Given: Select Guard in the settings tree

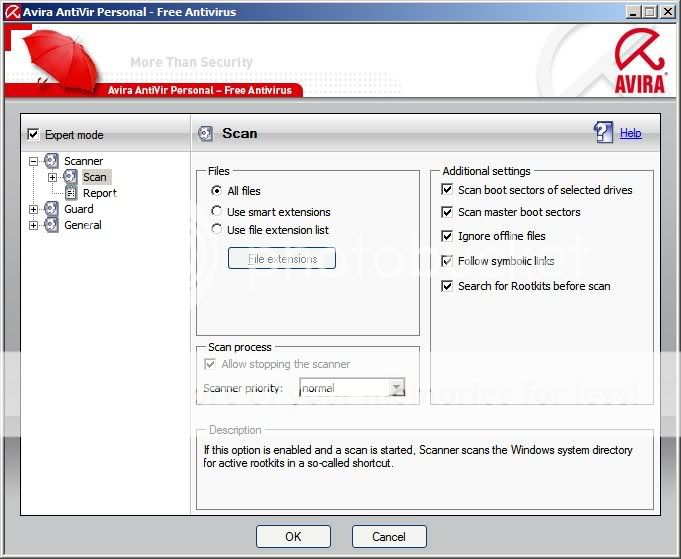Looking at the screenshot, I should [x=79, y=209].
